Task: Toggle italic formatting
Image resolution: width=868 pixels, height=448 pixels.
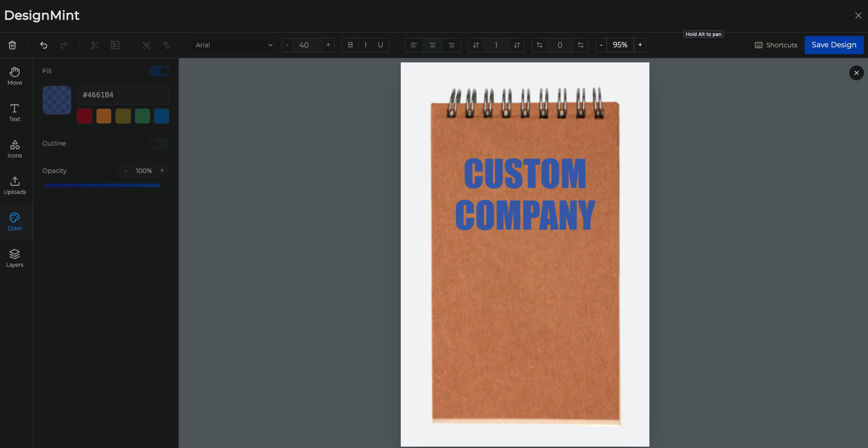Action: coord(366,45)
